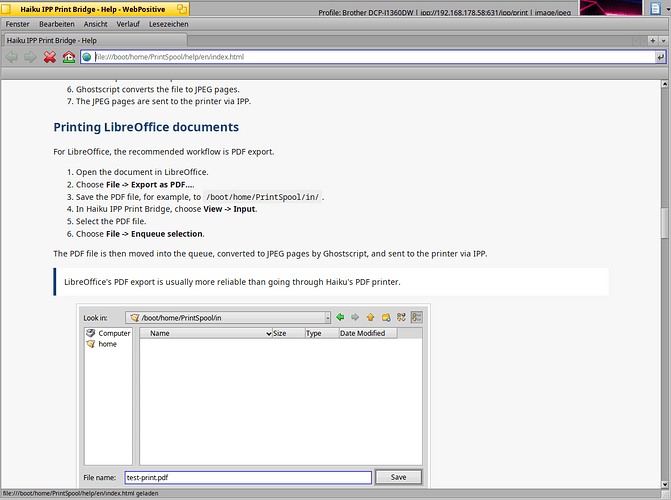The height and width of the screenshot is (500, 671).
Task: Click the Type column header in dialog image
Action: (322, 333)
